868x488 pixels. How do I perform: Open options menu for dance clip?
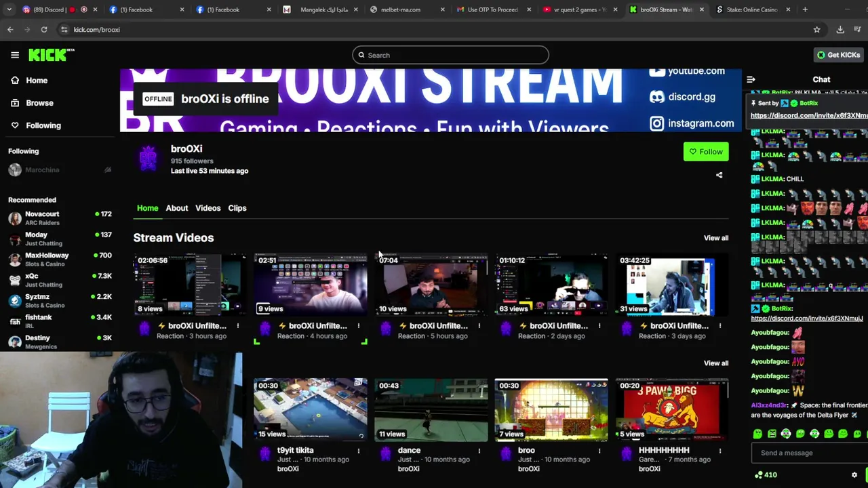[x=479, y=451]
